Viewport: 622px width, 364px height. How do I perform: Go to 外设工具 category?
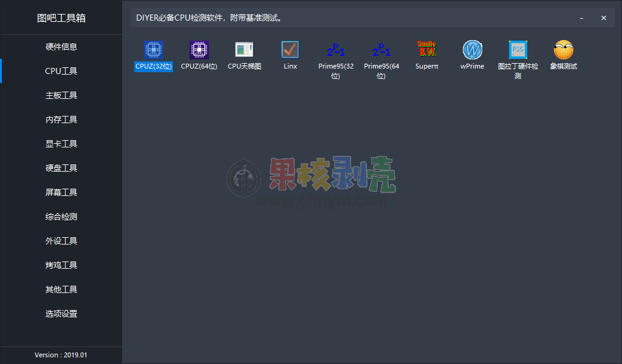pos(61,241)
